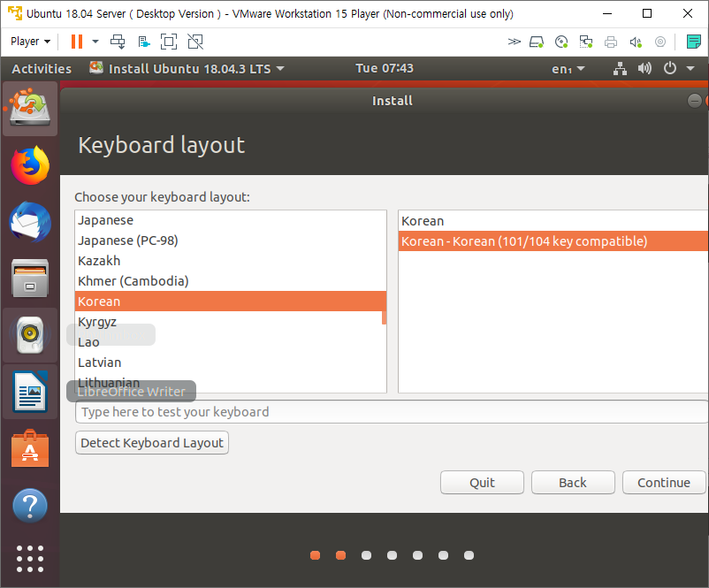Select Kazakh keyboard layout

[231, 261]
